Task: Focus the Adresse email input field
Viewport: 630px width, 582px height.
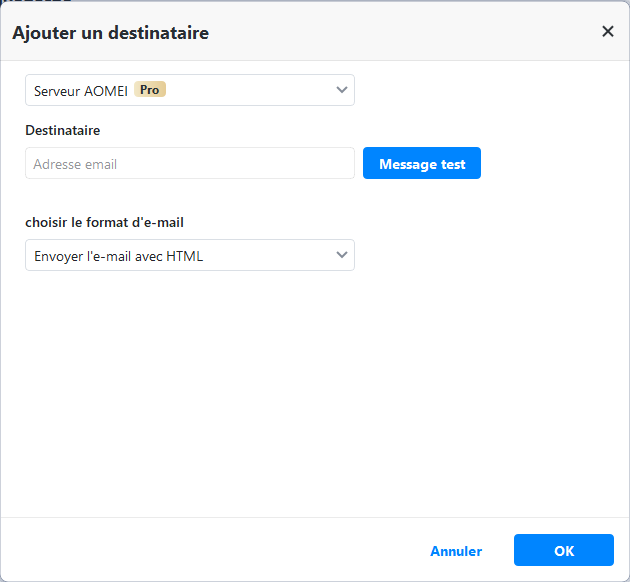Action: (x=189, y=164)
